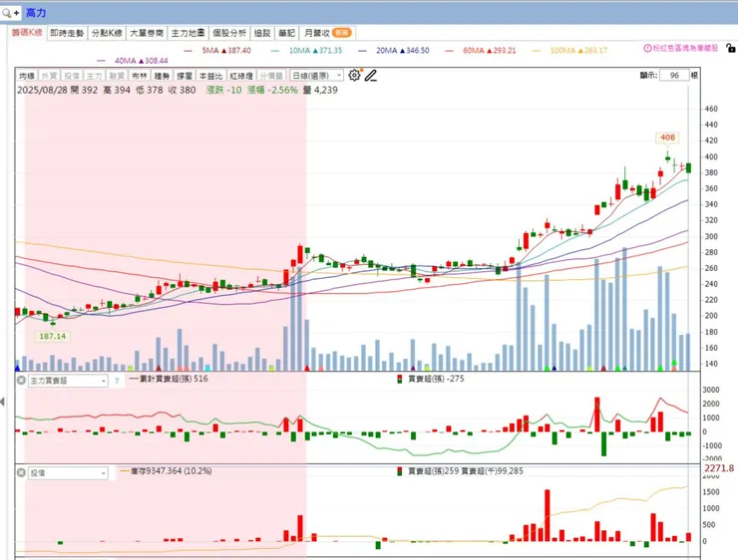Toggle the 均線 overlay

(27, 76)
